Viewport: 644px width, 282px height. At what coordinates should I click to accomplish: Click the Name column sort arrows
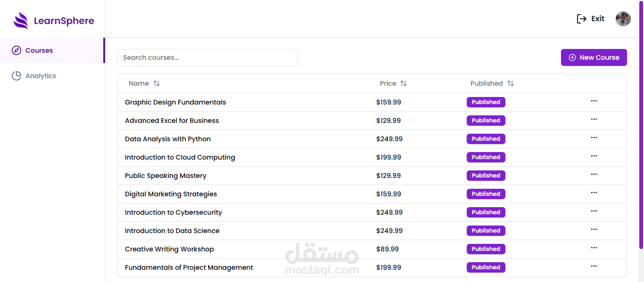click(x=157, y=83)
